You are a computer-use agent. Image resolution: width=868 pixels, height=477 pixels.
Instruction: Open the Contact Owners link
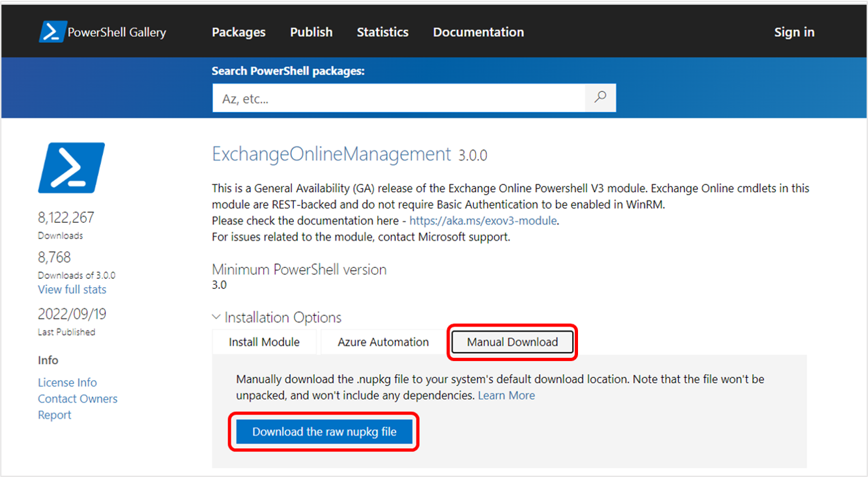click(x=78, y=398)
